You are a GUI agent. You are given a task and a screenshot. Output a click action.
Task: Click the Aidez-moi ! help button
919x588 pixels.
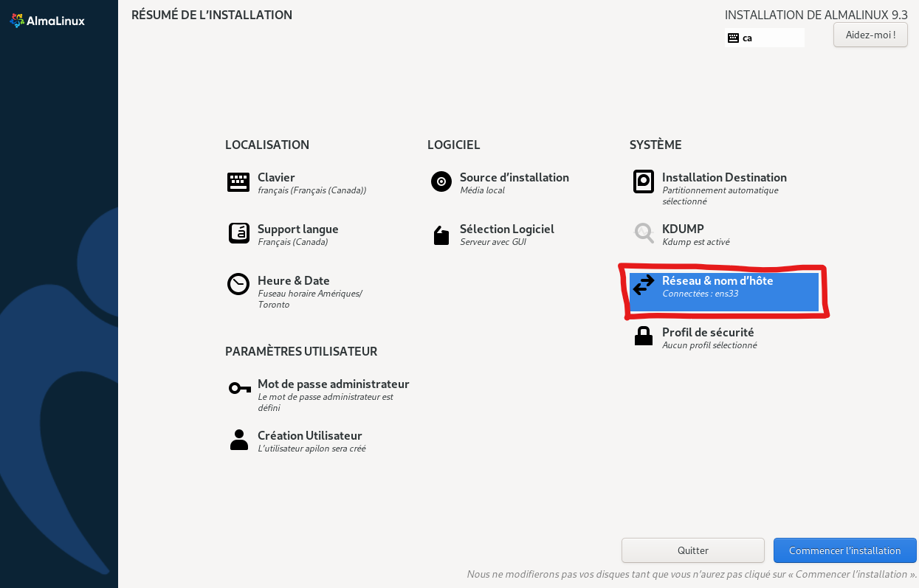870,35
